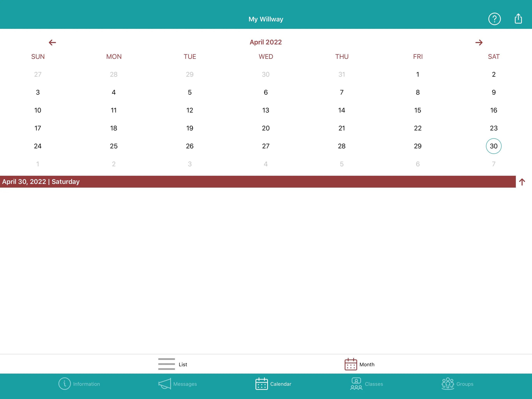Screen dimensions: 532x399
Task: Navigate to previous month arrow
Action: (x=52, y=42)
